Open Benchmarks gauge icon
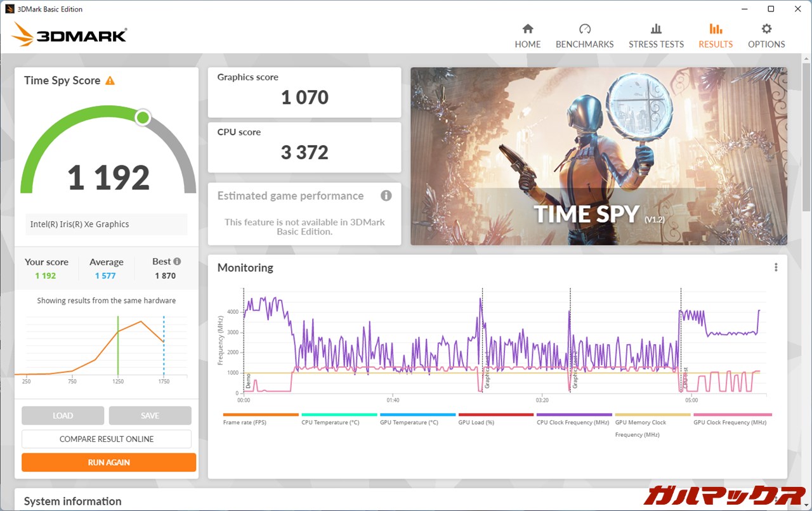The height and width of the screenshot is (511, 812). pyautogui.click(x=584, y=29)
